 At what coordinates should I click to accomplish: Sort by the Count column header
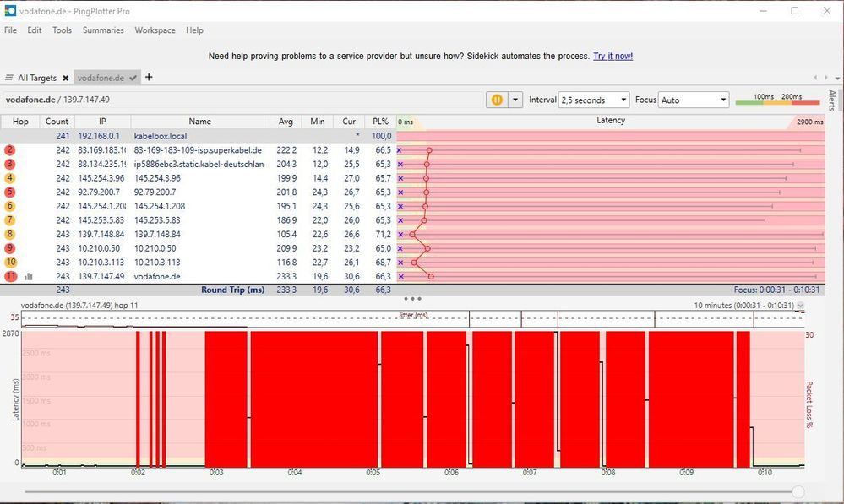click(57, 122)
